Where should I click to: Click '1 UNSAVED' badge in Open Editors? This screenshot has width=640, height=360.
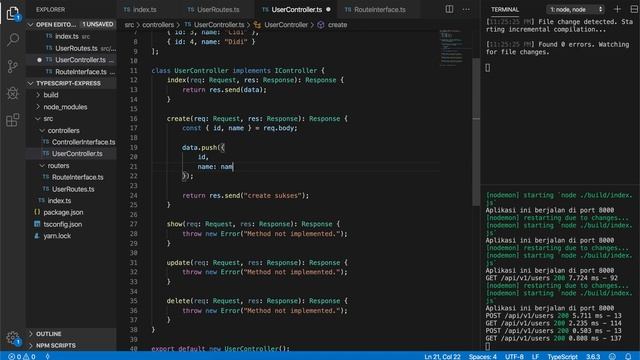click(x=98, y=24)
